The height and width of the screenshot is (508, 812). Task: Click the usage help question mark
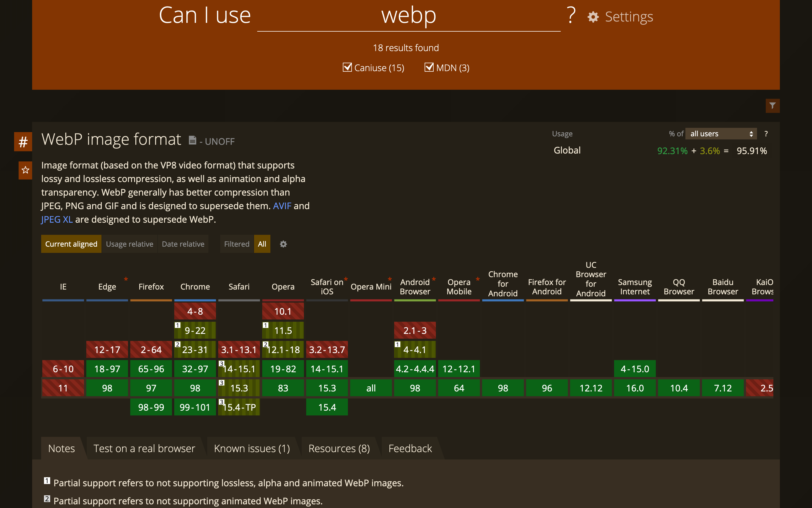766,134
